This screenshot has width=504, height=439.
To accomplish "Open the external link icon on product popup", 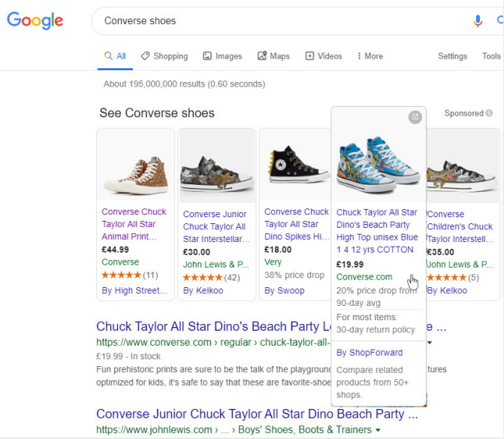I will pyautogui.click(x=415, y=117).
